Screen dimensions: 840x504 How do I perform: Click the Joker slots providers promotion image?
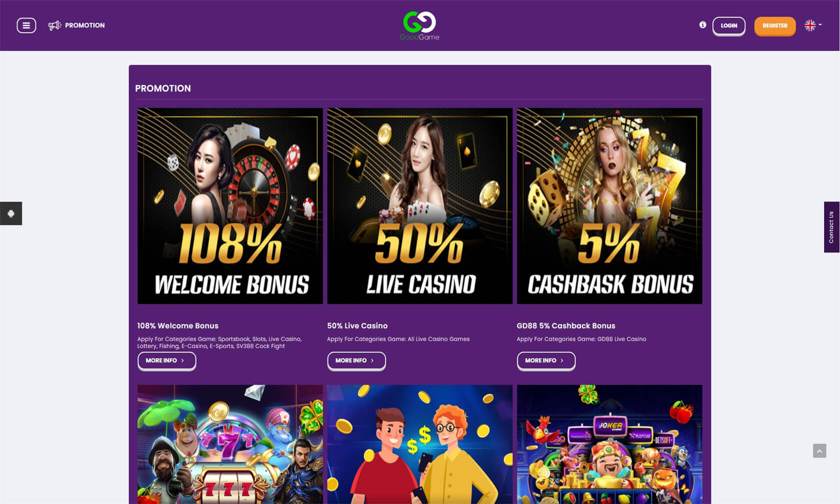click(x=609, y=444)
